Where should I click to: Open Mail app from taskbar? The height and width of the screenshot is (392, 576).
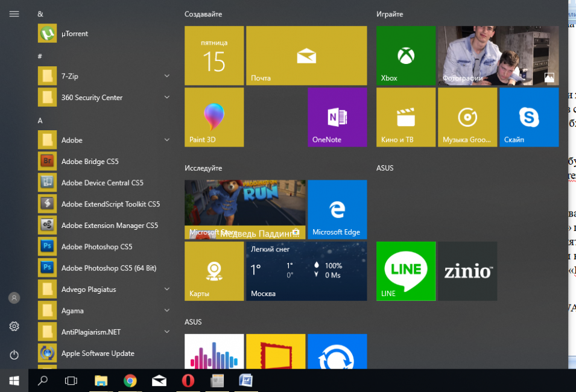click(x=159, y=381)
